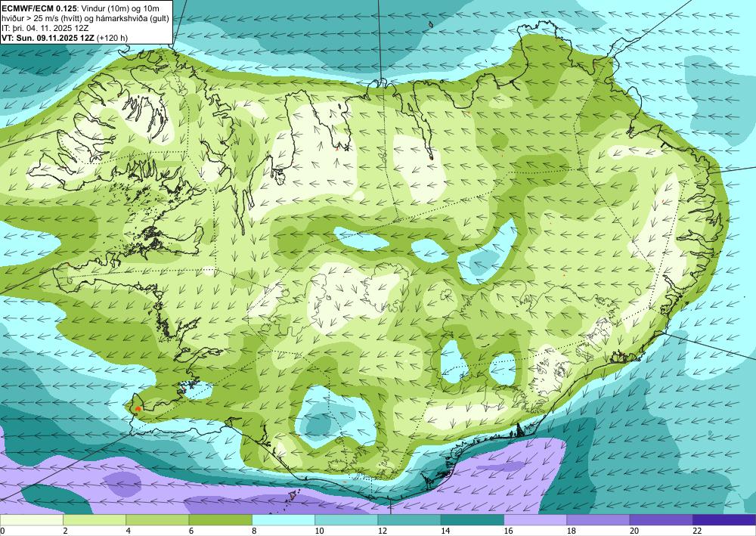Image resolution: width=756 pixels, height=536 pixels.
Task: Click the red-orange dot on the southwest peninsula
Action: pyautogui.click(x=138, y=409)
